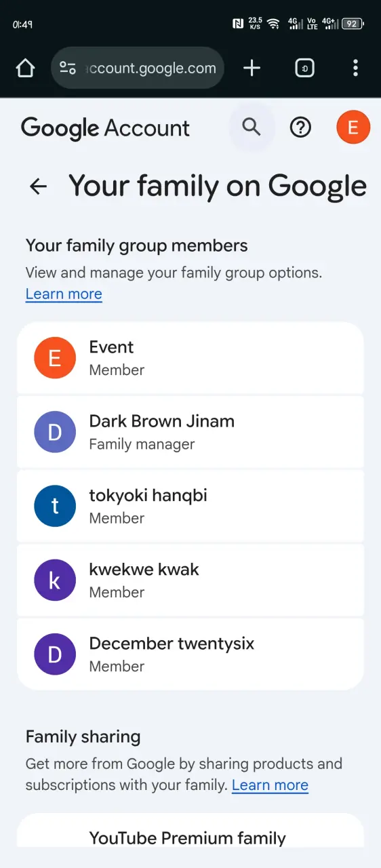Image resolution: width=381 pixels, height=868 pixels.
Task: Open the Event member entry
Action: (190, 358)
